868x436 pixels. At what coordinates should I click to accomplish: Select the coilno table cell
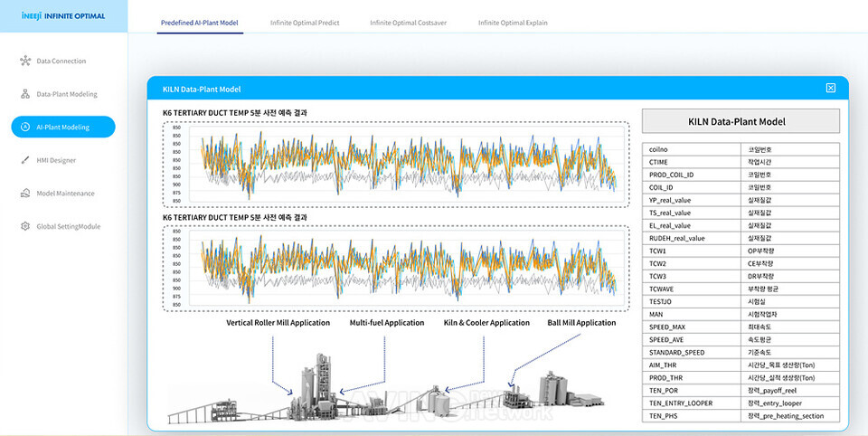692,149
